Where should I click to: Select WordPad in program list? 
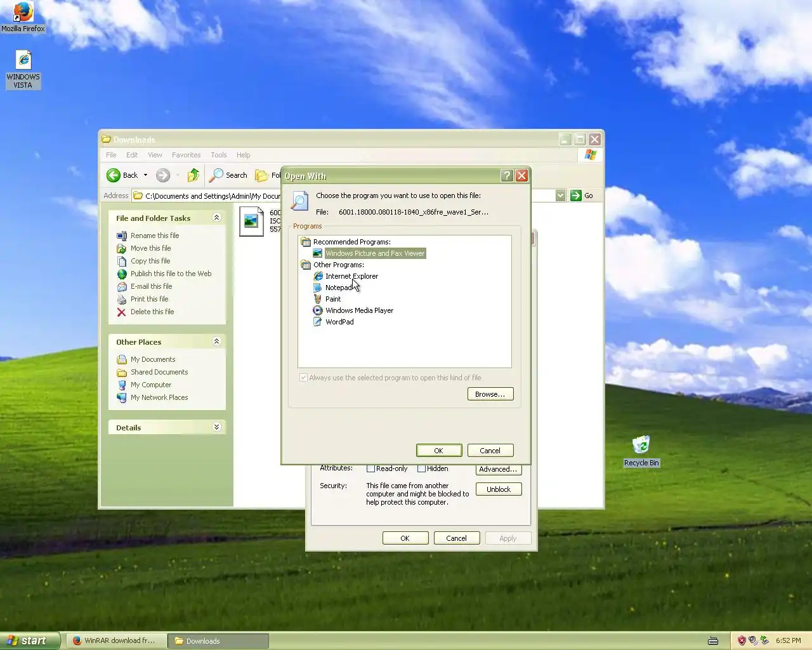coord(339,322)
